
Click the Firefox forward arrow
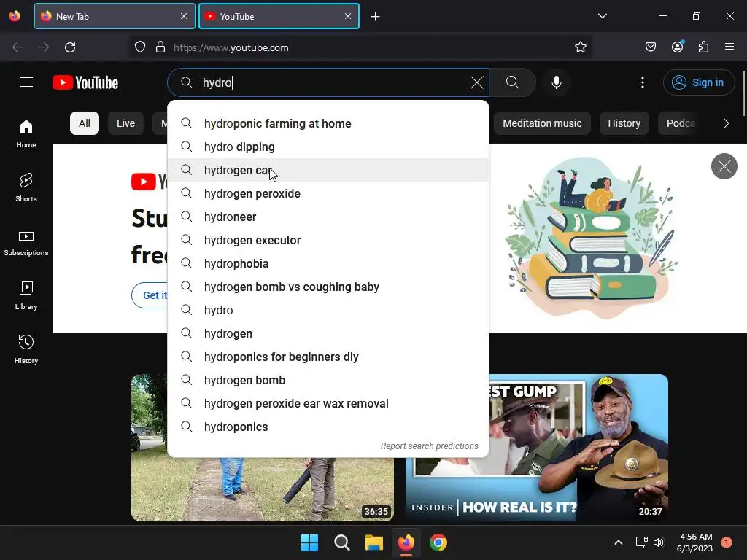click(43, 47)
